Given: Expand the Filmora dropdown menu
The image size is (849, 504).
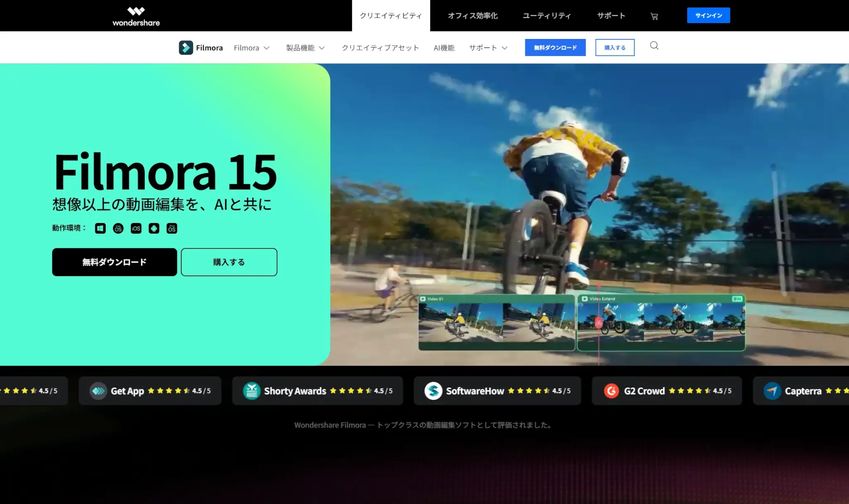Looking at the screenshot, I should (251, 48).
